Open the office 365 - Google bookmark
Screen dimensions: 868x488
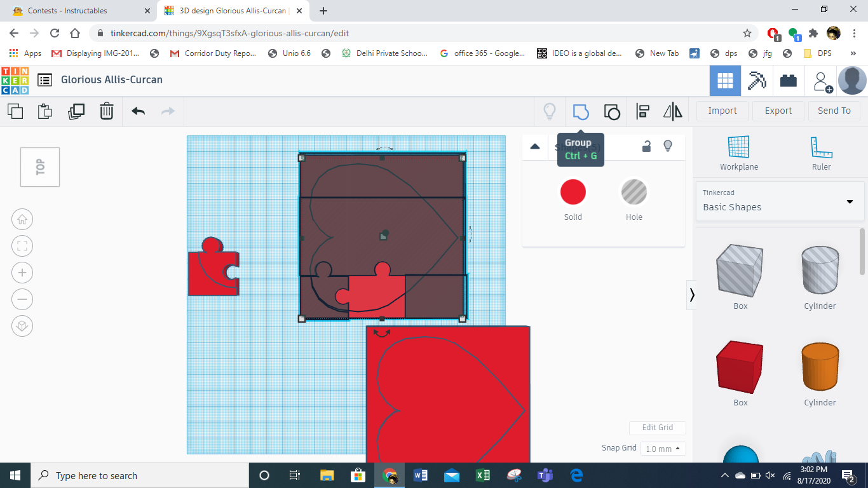[x=483, y=53]
